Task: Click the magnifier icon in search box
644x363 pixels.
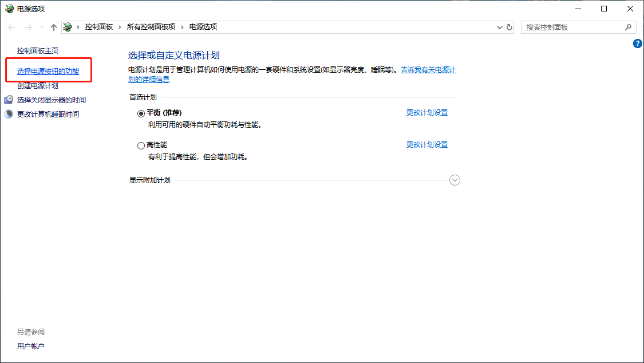Action: coord(628,27)
